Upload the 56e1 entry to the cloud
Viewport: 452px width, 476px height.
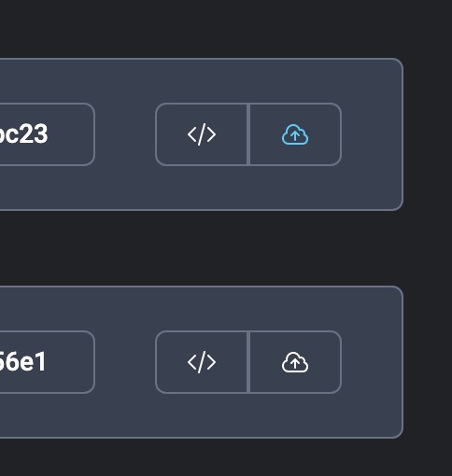[295, 362]
